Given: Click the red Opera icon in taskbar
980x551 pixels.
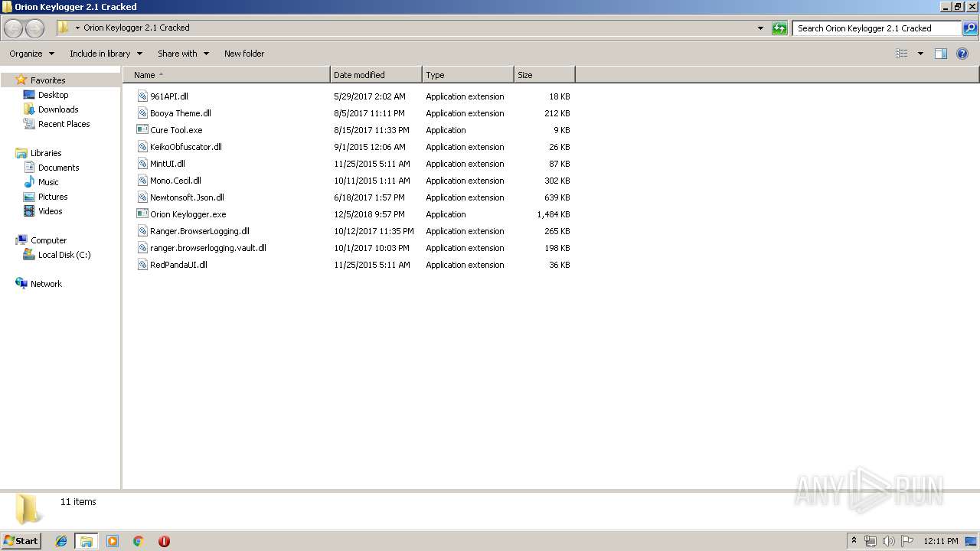Looking at the screenshot, I should click(164, 541).
